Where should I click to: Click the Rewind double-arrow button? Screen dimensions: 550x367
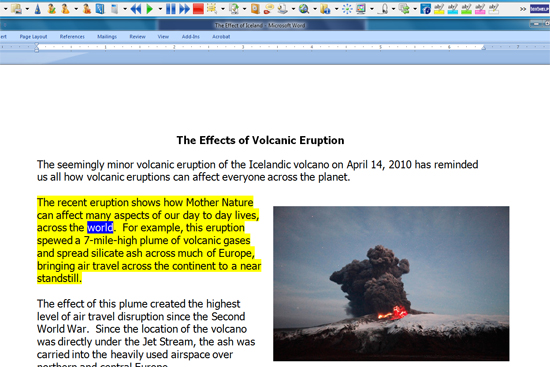136,8
